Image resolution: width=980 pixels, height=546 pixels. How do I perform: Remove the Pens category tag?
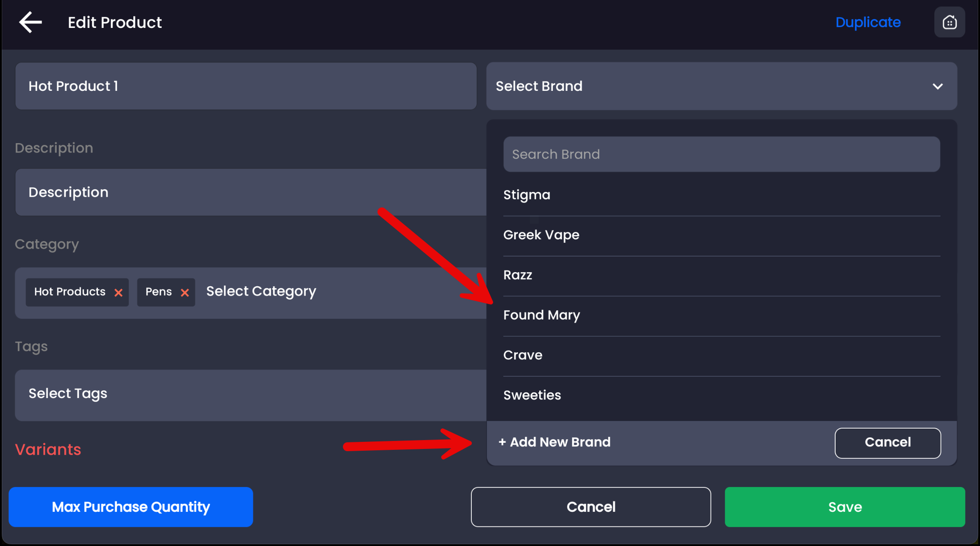[185, 292]
